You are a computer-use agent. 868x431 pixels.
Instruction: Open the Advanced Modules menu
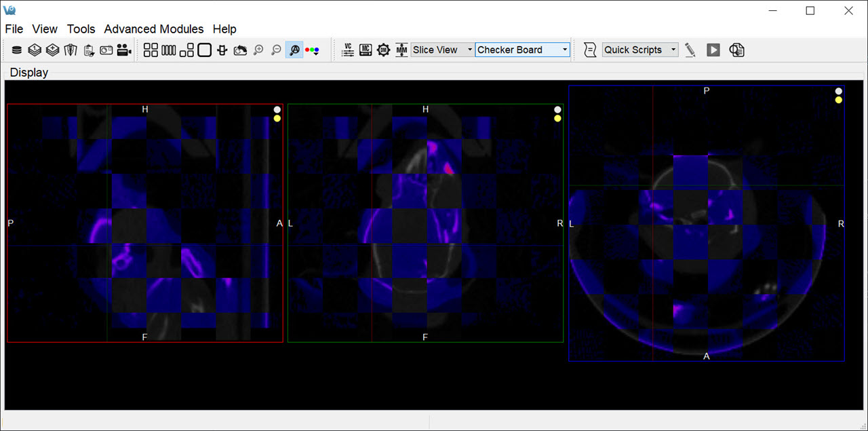tap(154, 29)
